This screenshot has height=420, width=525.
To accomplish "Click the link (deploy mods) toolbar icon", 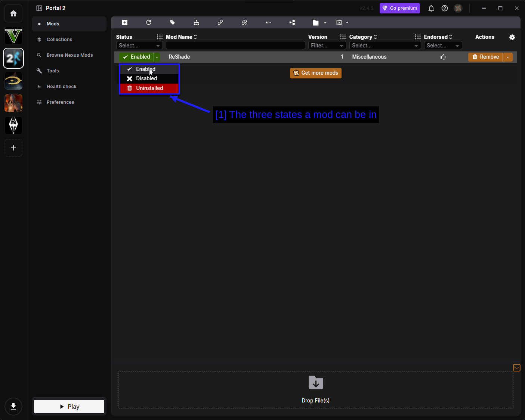I will (x=220, y=23).
